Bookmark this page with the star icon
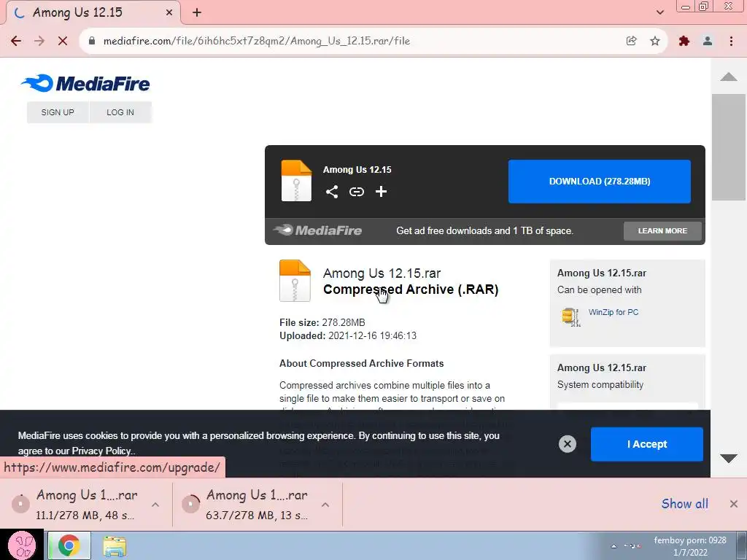747x560 pixels. 655,41
